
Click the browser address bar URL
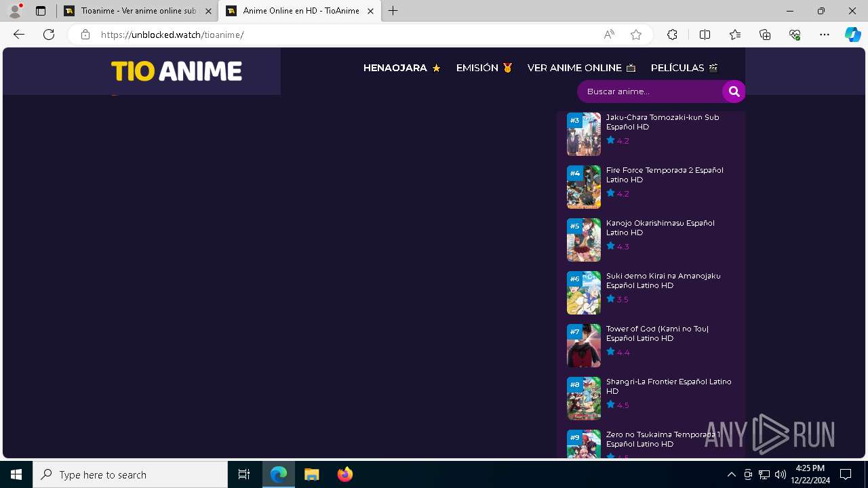[172, 35]
